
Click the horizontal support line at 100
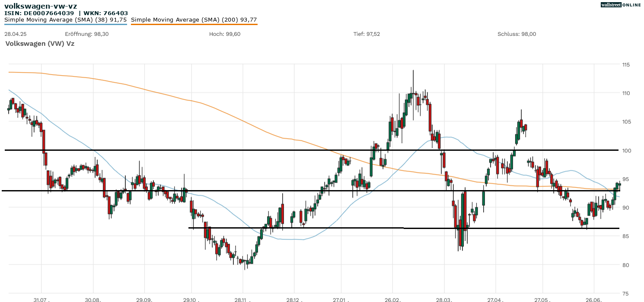(x=312, y=150)
